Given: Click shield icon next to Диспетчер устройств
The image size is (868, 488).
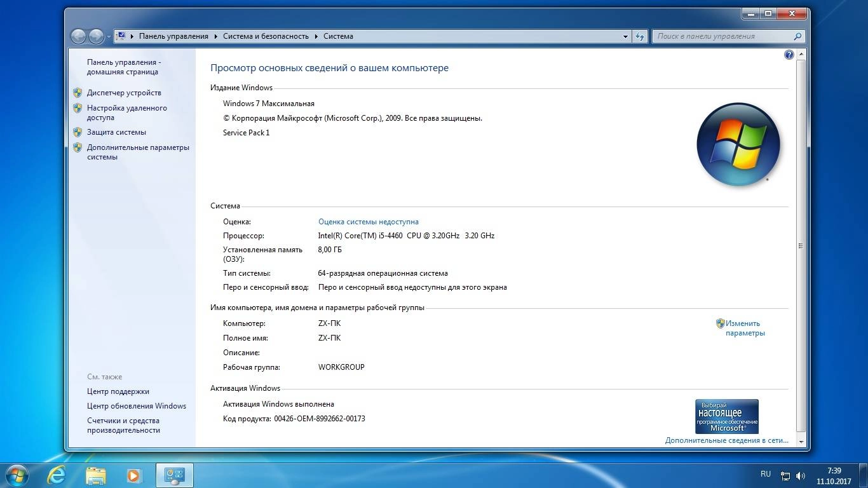Looking at the screenshot, I should point(78,93).
